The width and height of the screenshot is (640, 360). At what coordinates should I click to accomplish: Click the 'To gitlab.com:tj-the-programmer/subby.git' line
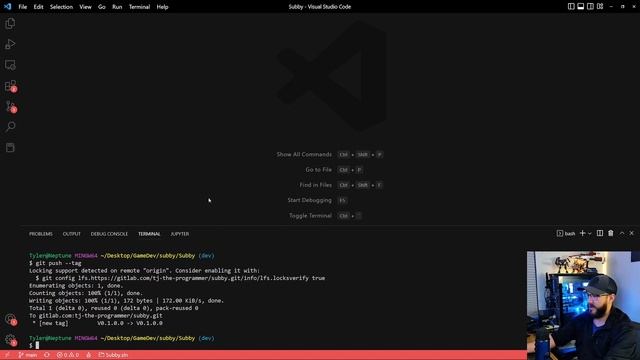pyautogui.click(x=96, y=316)
